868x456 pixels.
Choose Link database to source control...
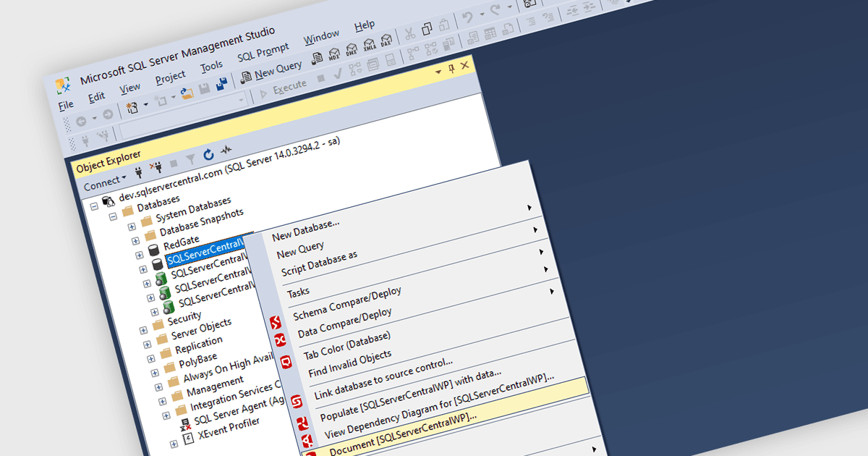383,378
